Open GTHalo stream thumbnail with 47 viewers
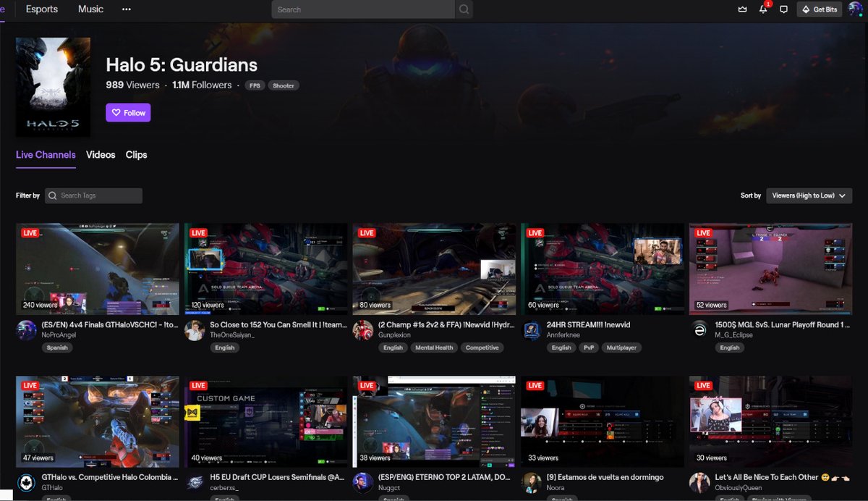868x501 pixels. pyautogui.click(x=98, y=421)
